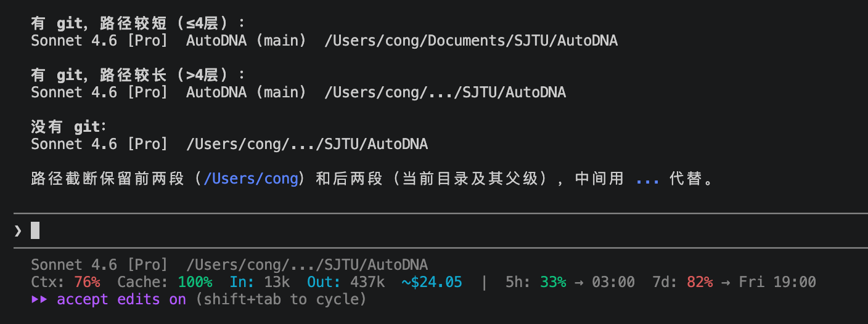Click the ~$24.05 cost indicator
The image size is (868, 324).
[x=432, y=283]
